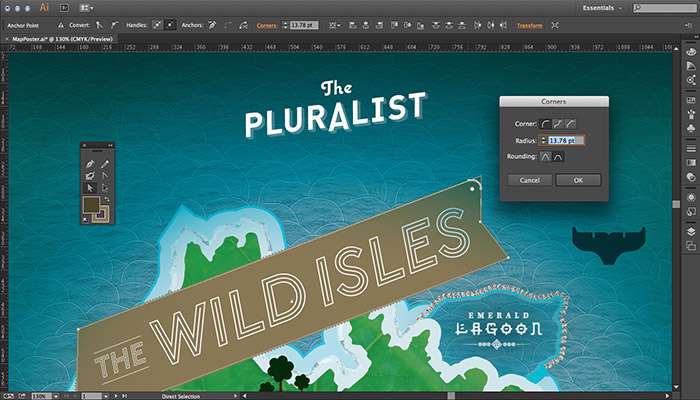
Task: Choose the Chamfer corner style
Action: click(572, 122)
